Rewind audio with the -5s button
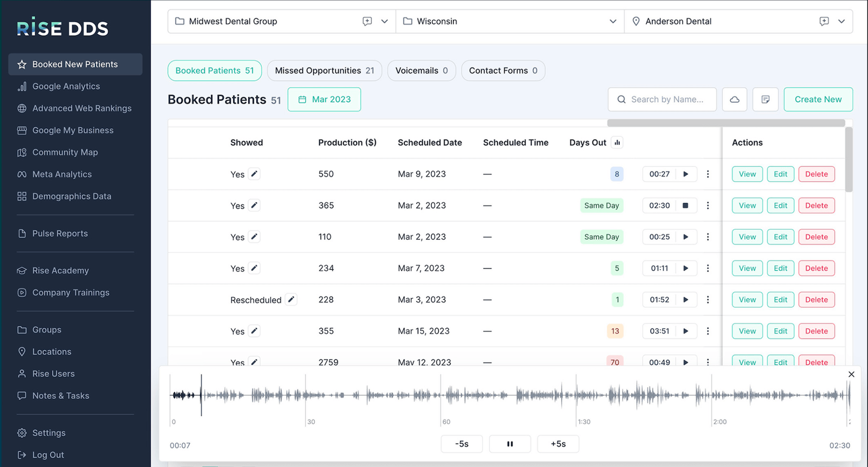Viewport: 868px width, 467px height. [x=462, y=444]
